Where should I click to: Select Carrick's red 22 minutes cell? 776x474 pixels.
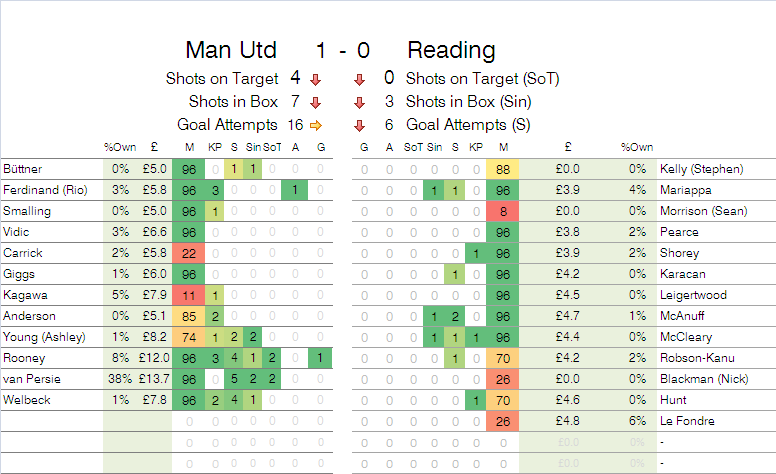pyautogui.click(x=189, y=253)
